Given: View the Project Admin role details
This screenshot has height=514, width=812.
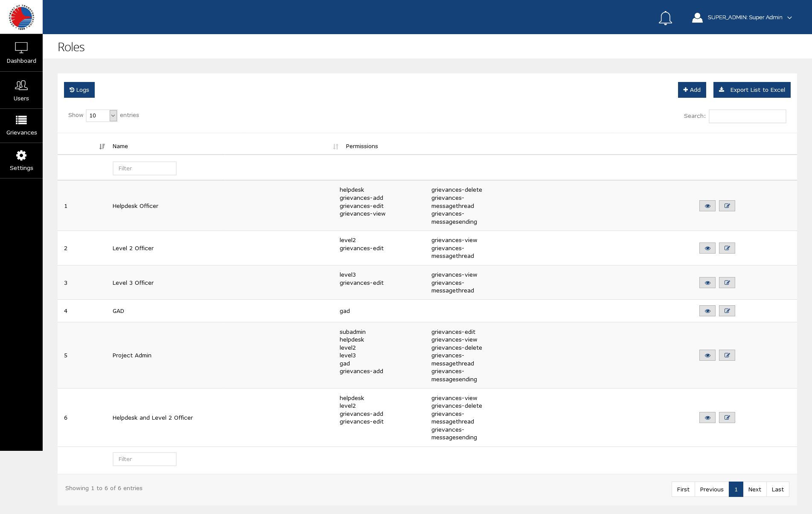Looking at the screenshot, I should click(707, 355).
